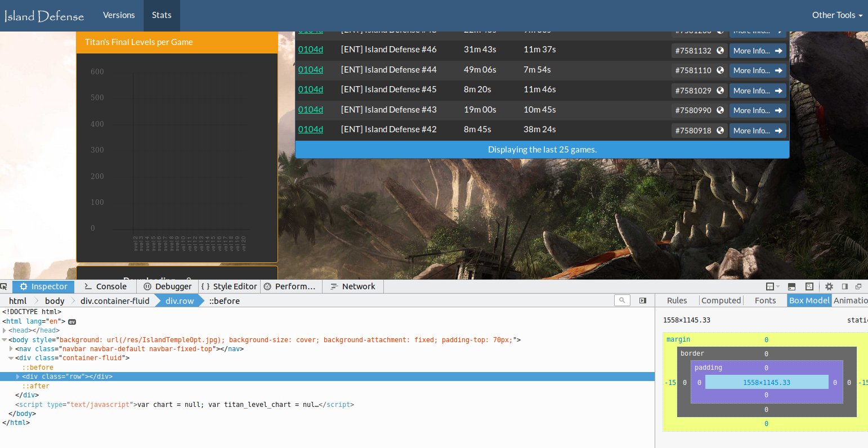Select html in the breadcrumb

[18, 301]
